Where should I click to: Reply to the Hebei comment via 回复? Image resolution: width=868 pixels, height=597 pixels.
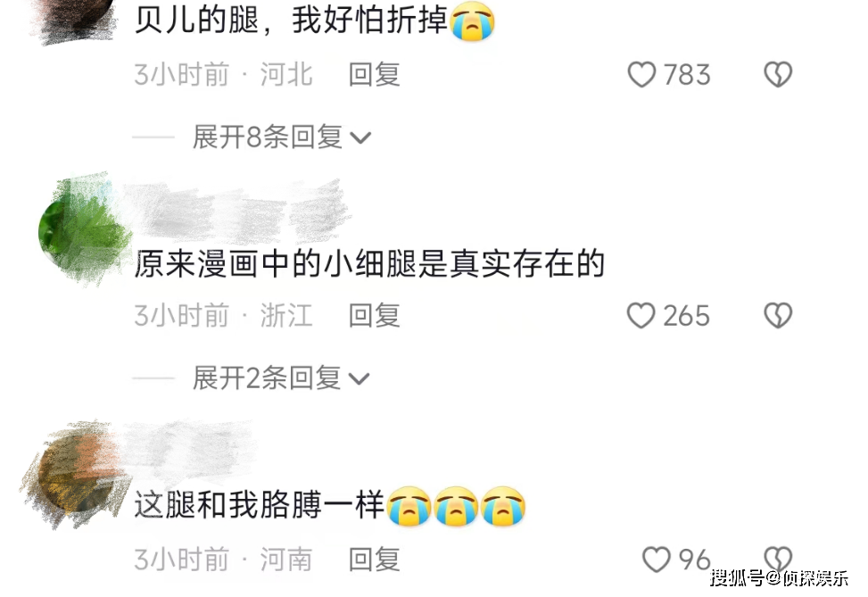point(374,74)
